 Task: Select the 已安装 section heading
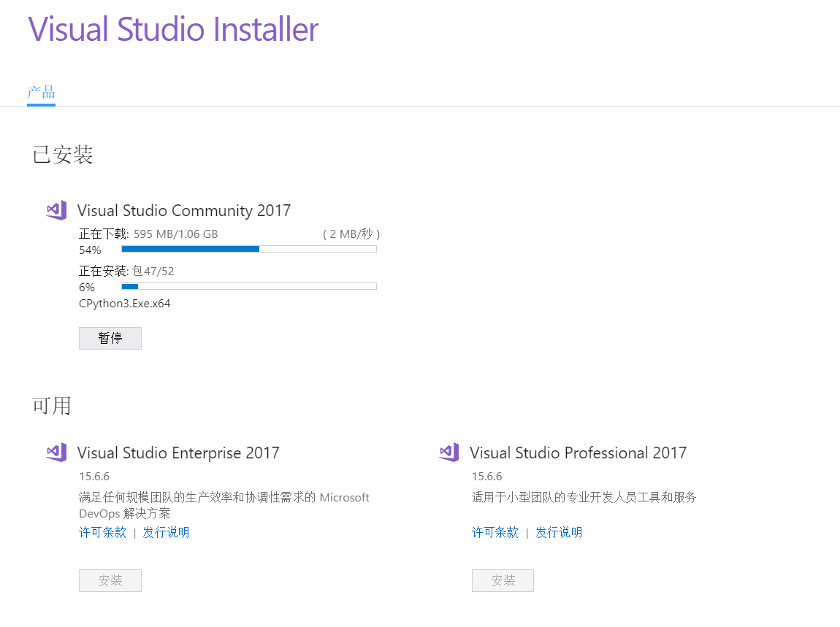tap(62, 154)
